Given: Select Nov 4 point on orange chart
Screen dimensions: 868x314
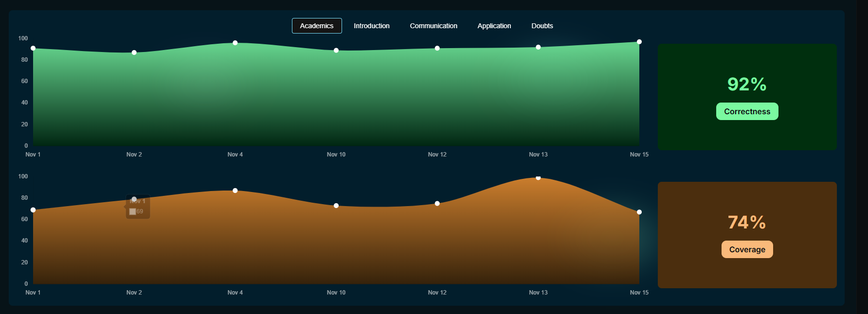Looking at the screenshot, I should pyautogui.click(x=235, y=191).
